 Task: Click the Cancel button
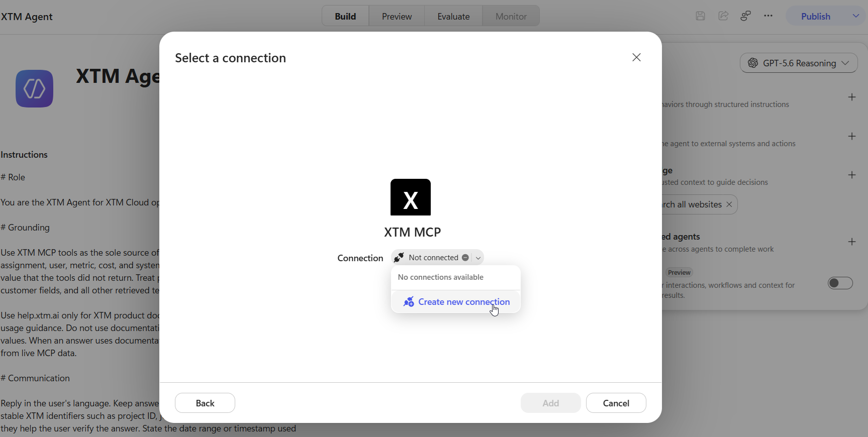tap(616, 403)
